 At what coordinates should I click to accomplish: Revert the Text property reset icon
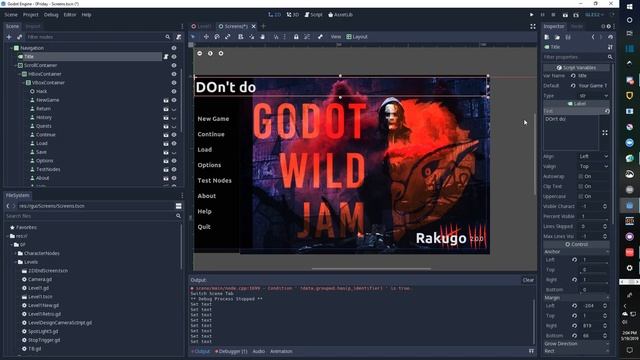click(607, 111)
